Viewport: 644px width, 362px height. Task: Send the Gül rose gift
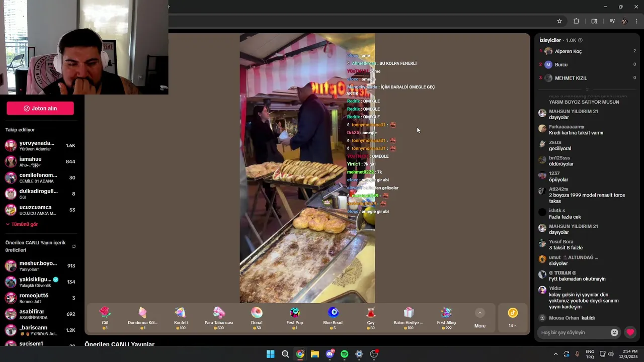point(105,318)
